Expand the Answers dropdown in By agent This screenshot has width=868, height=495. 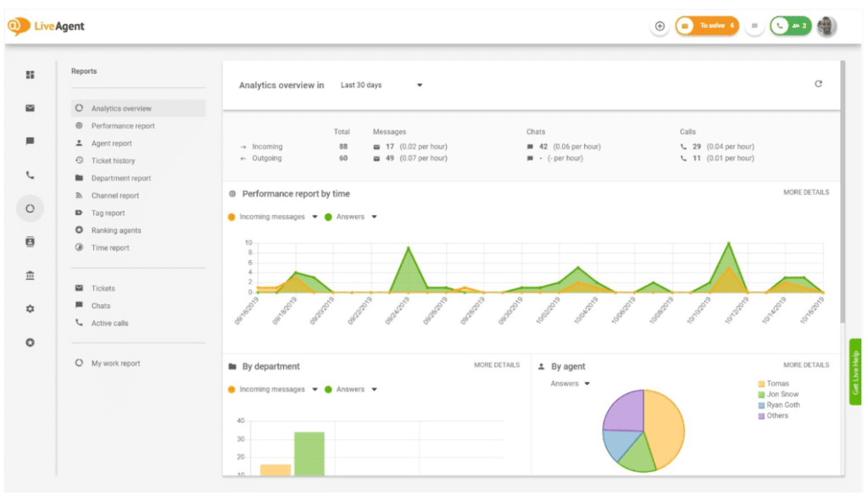pyautogui.click(x=587, y=384)
